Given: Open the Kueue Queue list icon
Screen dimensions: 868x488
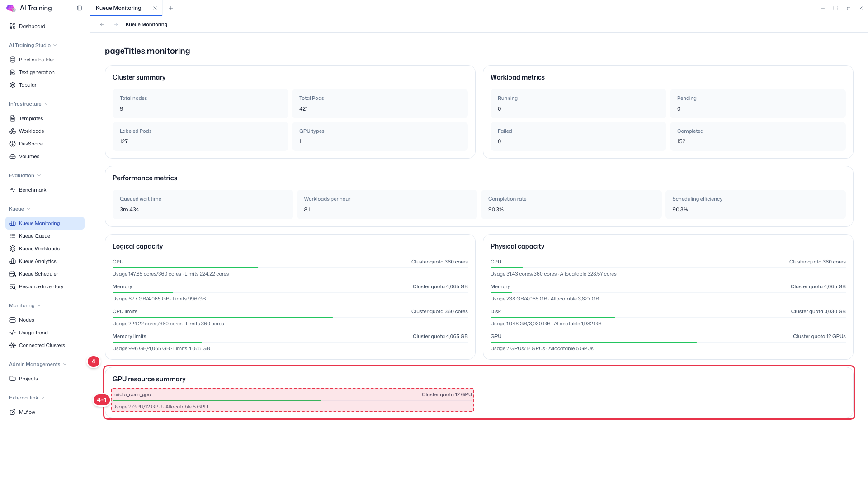Looking at the screenshot, I should [13, 236].
